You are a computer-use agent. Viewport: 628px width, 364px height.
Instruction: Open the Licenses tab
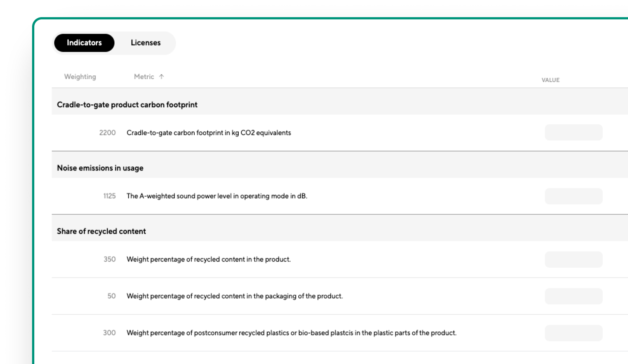145,43
